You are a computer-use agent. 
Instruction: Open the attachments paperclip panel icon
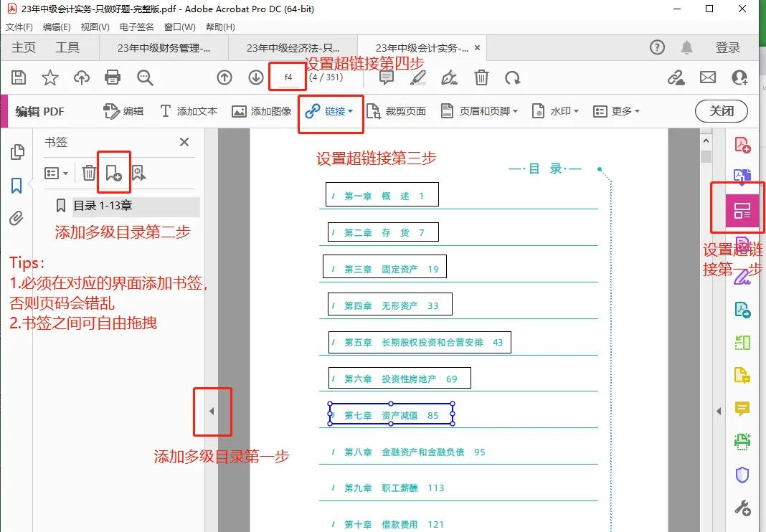[x=16, y=218]
